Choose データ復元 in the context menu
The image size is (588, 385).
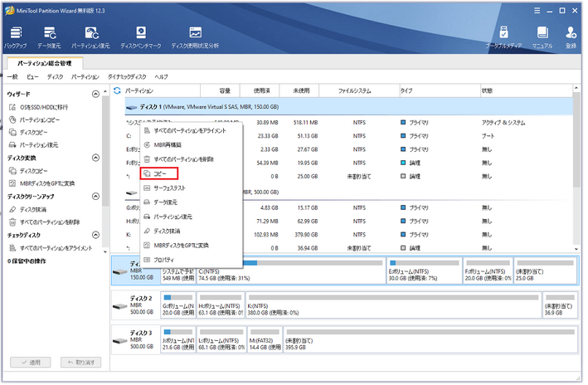192,202
